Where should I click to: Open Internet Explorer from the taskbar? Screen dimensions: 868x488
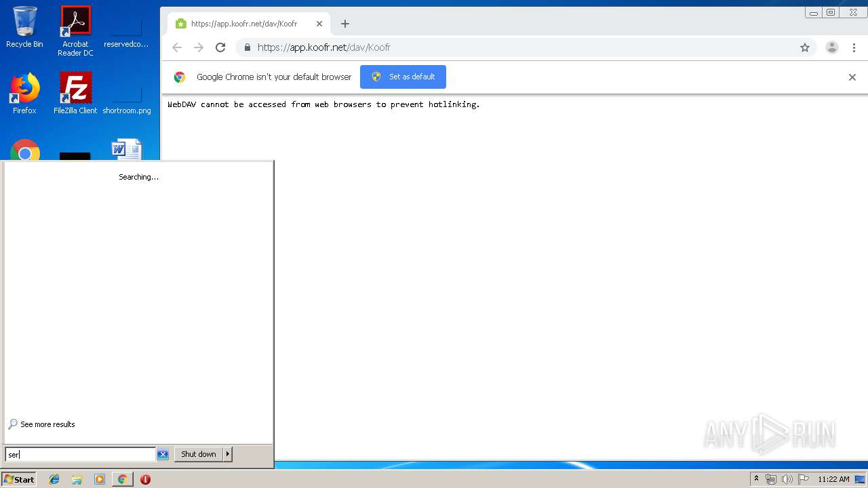click(x=54, y=479)
